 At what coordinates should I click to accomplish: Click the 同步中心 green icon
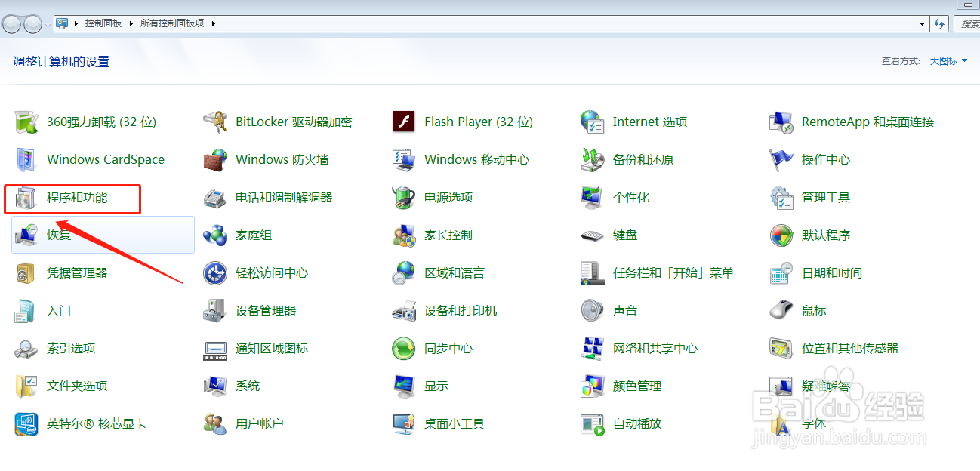coord(404,348)
